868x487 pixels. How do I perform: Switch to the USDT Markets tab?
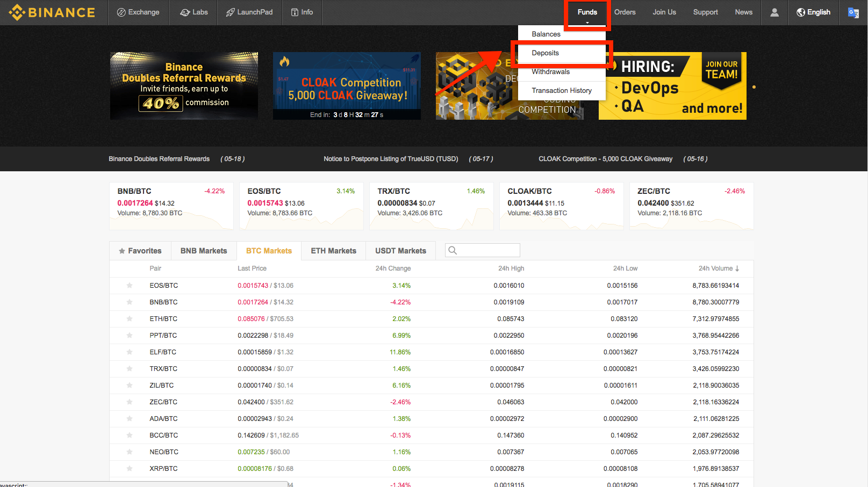click(x=400, y=251)
